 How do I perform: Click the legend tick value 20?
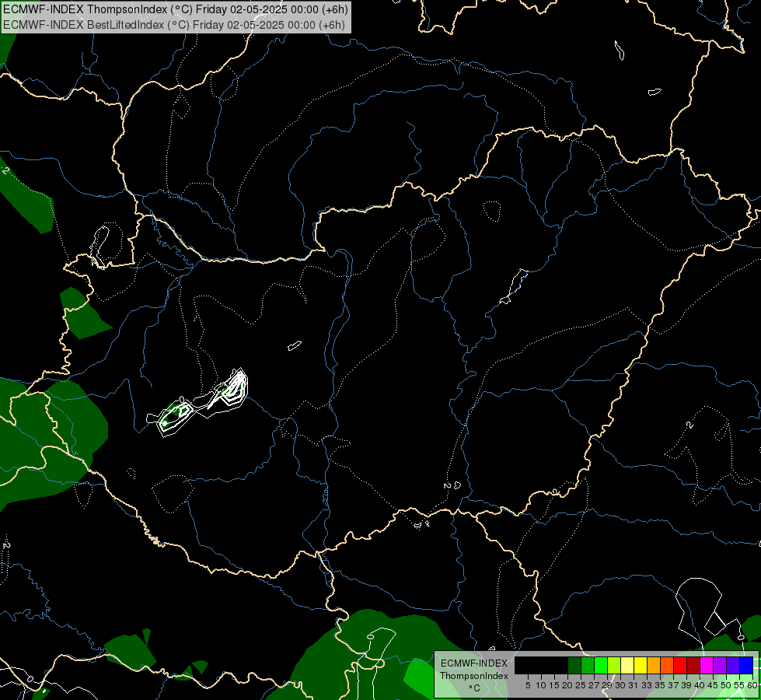point(567,685)
